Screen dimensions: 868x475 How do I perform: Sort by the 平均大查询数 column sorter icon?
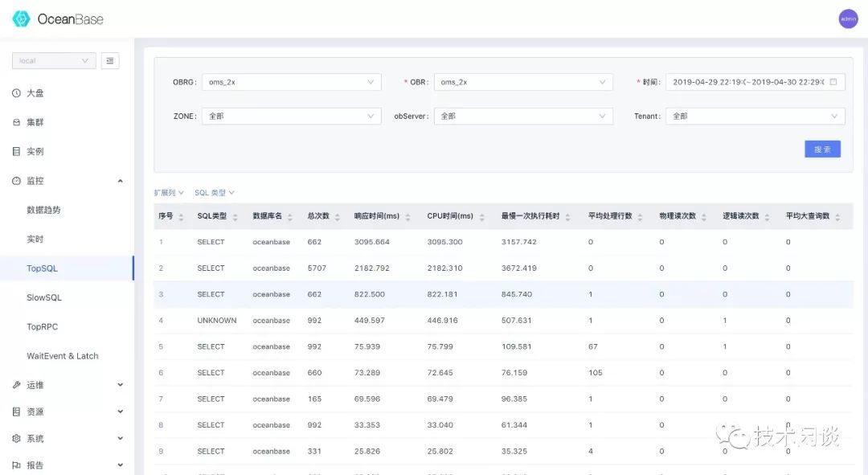tap(837, 217)
